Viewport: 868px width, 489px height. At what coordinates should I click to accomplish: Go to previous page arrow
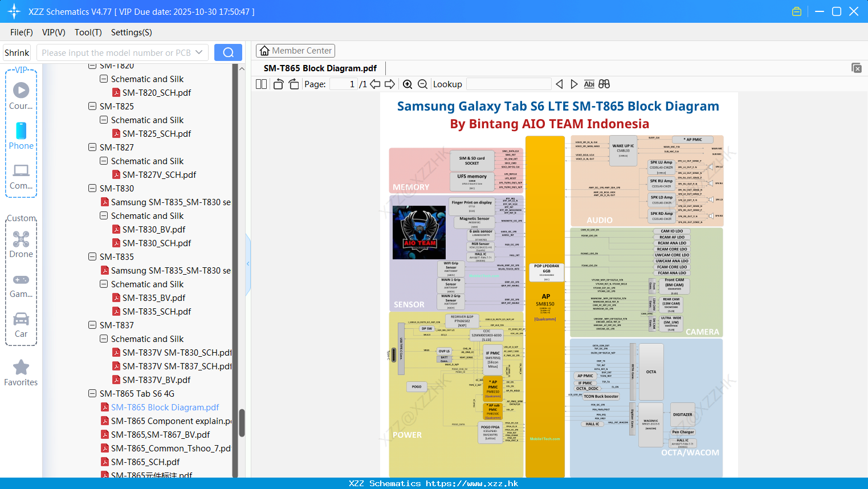[375, 84]
